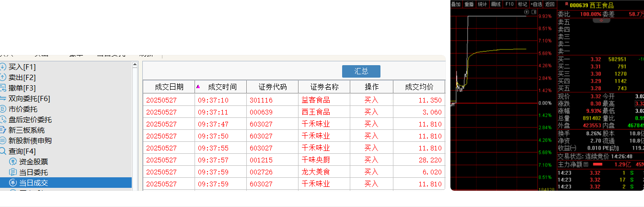Open 撤单[F3] in the sidebar
The image size is (644, 207).
(22, 88)
